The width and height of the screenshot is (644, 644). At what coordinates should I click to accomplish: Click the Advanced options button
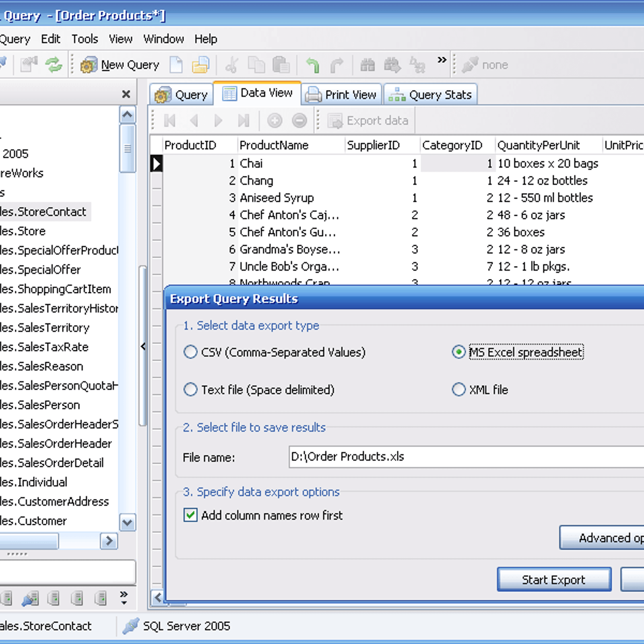pos(602,538)
